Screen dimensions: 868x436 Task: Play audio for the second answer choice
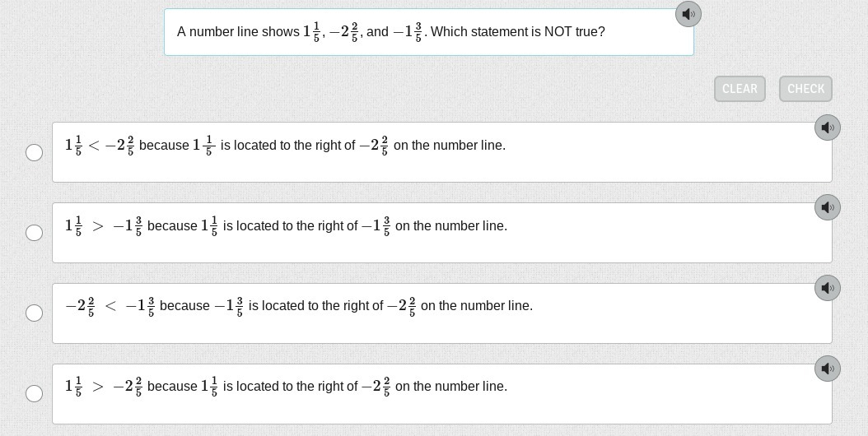point(827,207)
